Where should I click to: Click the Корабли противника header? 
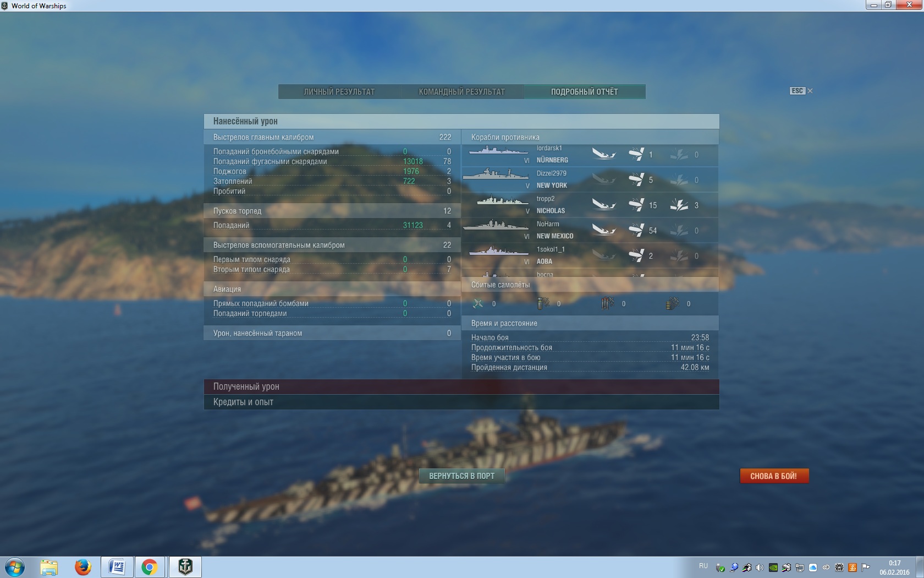[x=590, y=137]
